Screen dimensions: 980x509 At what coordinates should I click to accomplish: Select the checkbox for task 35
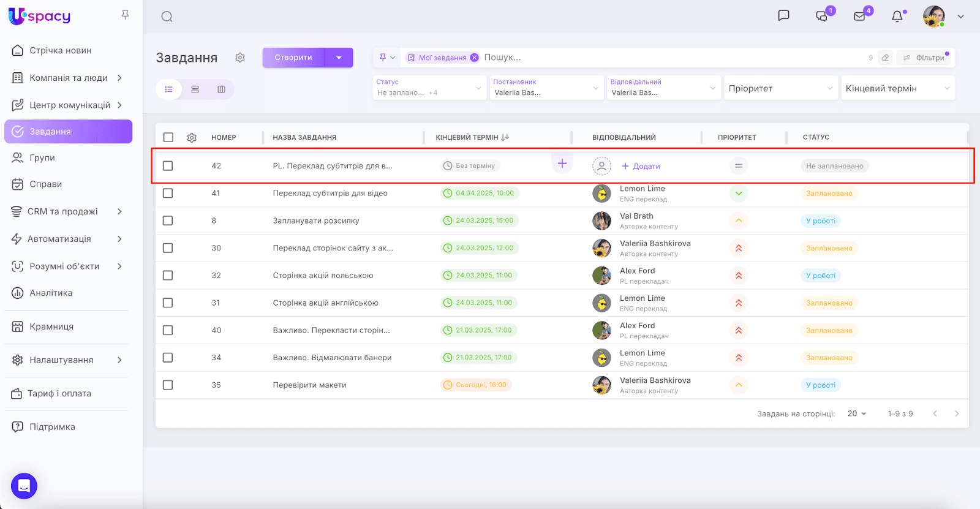click(x=168, y=385)
